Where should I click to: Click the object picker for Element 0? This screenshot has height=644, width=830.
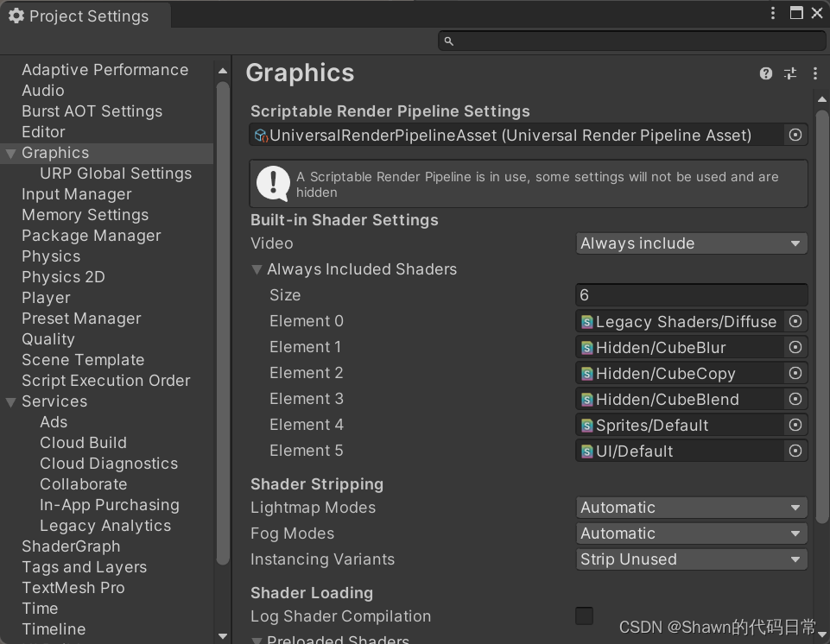click(x=795, y=321)
